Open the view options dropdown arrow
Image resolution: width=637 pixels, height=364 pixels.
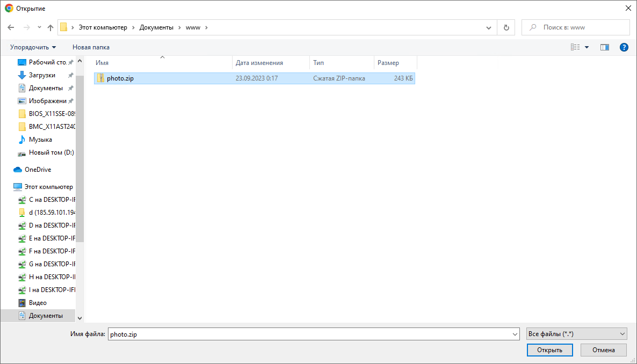(587, 47)
